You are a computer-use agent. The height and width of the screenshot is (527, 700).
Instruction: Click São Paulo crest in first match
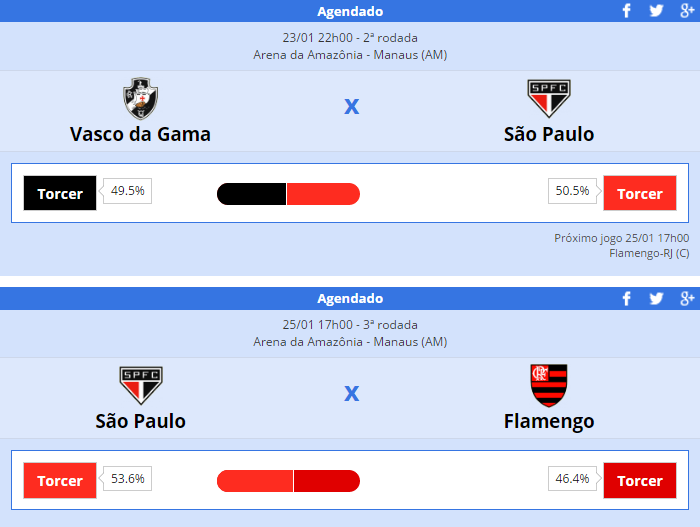(549, 98)
